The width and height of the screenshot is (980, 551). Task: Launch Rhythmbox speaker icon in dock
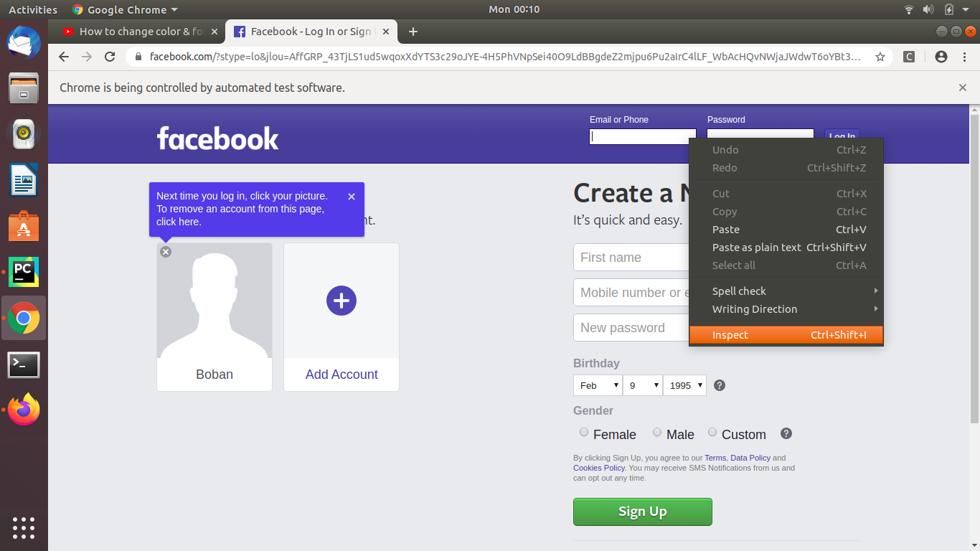tap(24, 133)
